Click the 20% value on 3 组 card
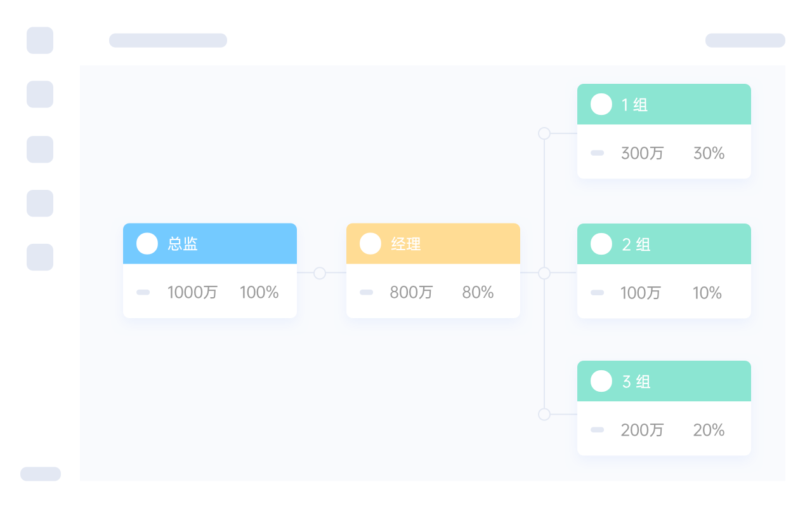The height and width of the screenshot is (508, 812). (709, 430)
